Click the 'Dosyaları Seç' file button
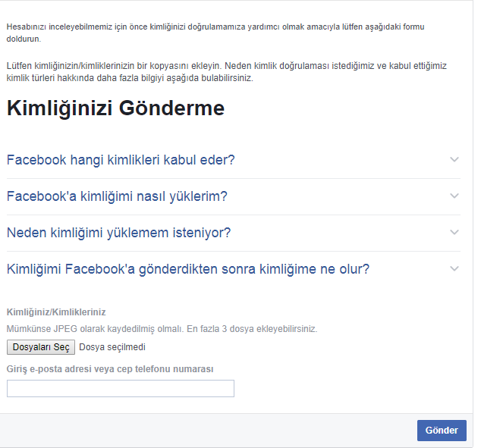This screenshot has height=448, width=481. tap(41, 347)
